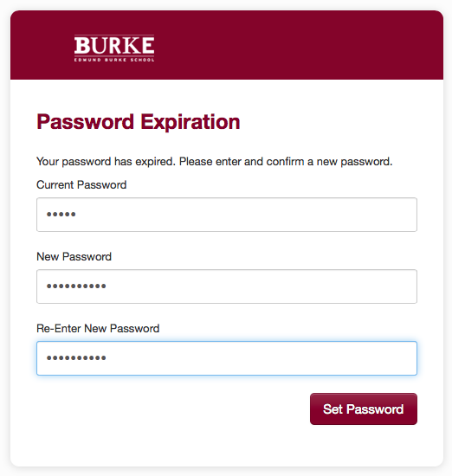Image resolution: width=452 pixels, height=476 pixels.
Task: Focus the Current Password input field
Action: [227, 215]
